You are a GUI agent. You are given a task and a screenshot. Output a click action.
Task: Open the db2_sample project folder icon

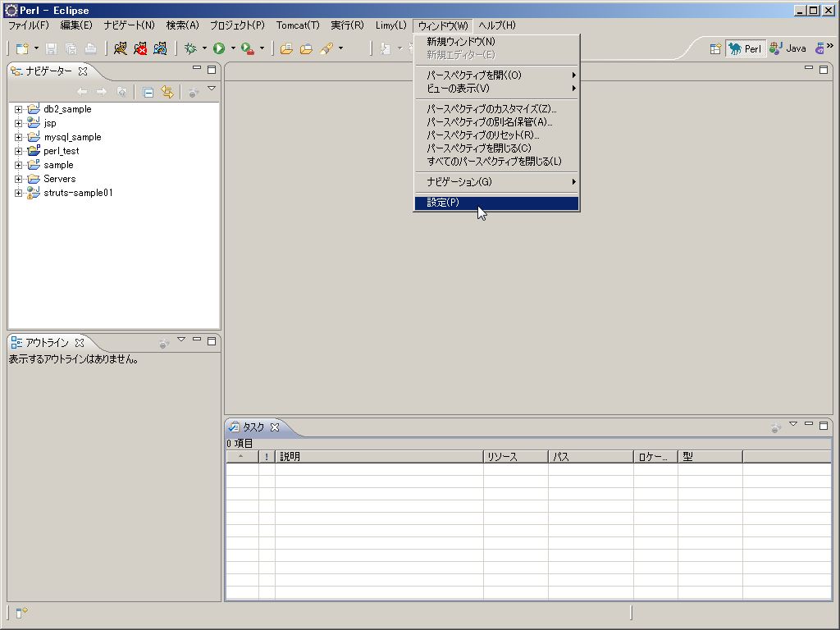(x=33, y=109)
